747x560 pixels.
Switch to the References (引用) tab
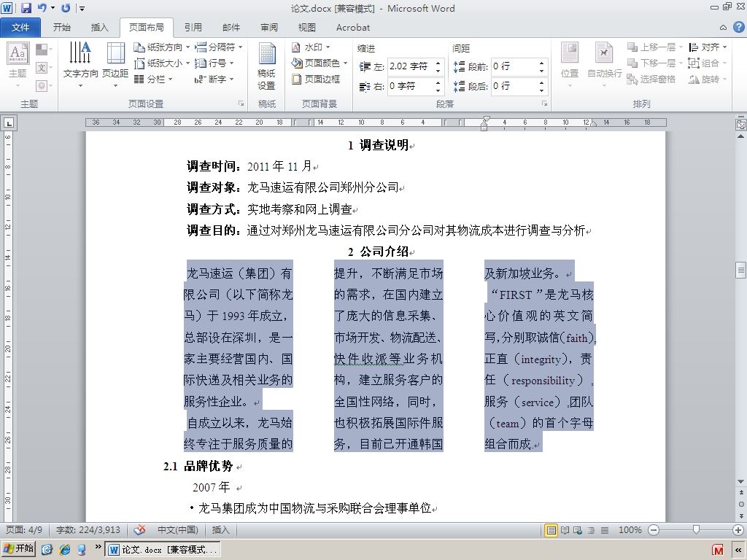(193, 28)
